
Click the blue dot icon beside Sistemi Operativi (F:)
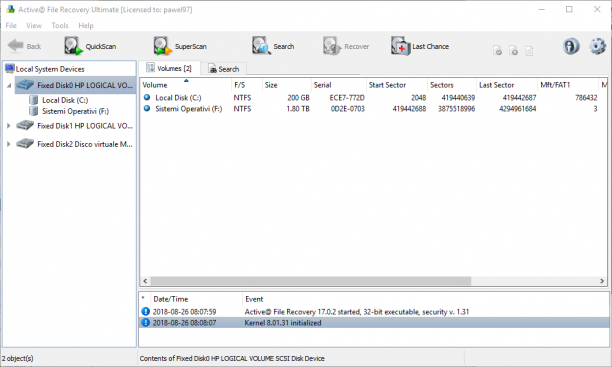(147, 109)
